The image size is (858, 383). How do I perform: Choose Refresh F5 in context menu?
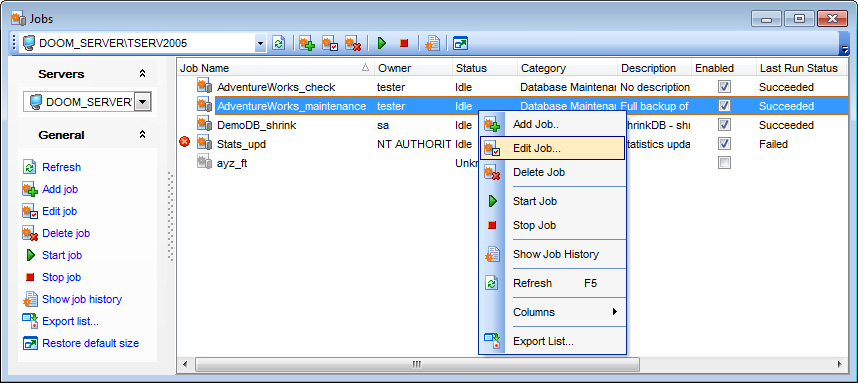coord(553,283)
